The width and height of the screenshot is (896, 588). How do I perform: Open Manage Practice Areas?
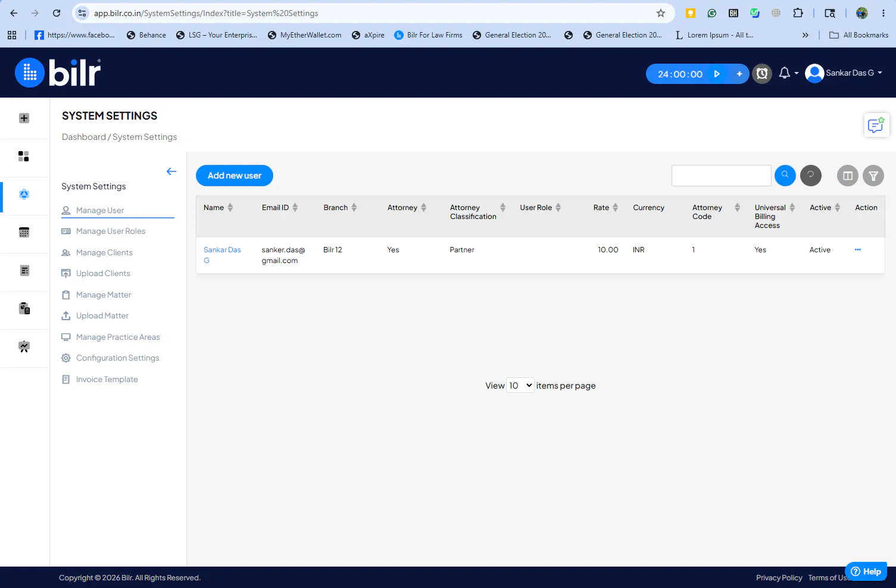[x=118, y=337]
